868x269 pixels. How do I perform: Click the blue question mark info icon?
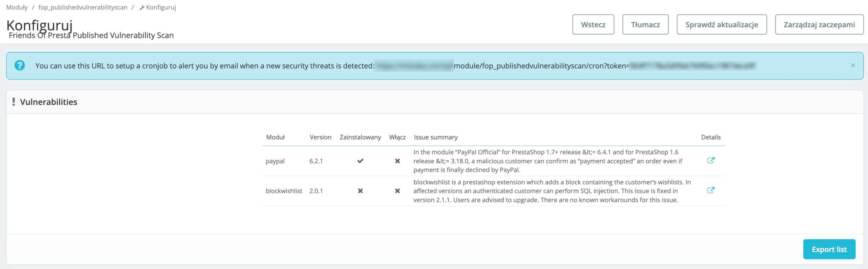tap(20, 66)
